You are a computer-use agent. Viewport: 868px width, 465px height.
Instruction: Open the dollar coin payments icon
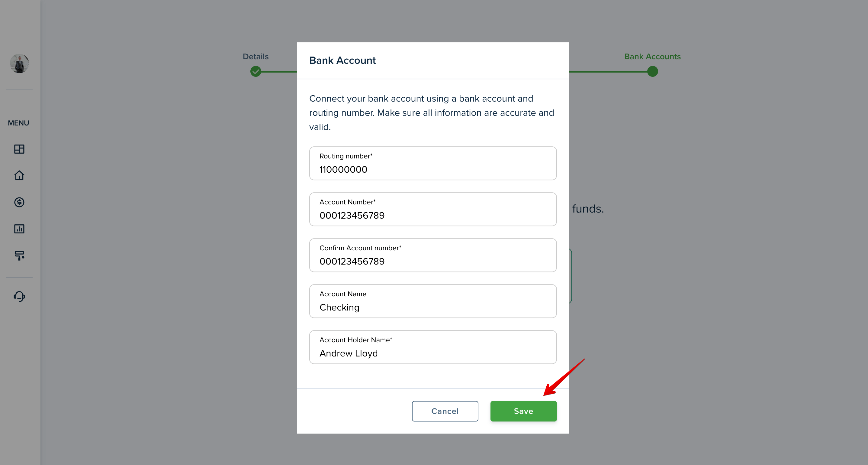19,202
